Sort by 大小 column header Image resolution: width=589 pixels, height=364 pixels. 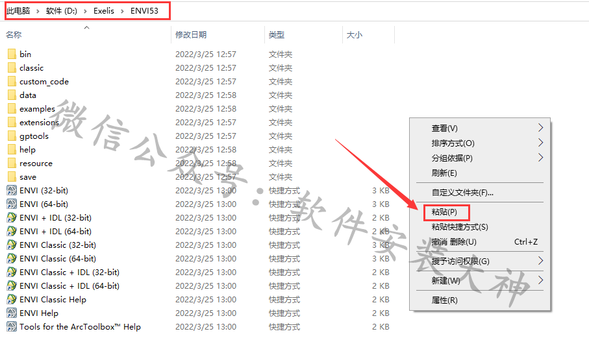pyautogui.click(x=354, y=35)
